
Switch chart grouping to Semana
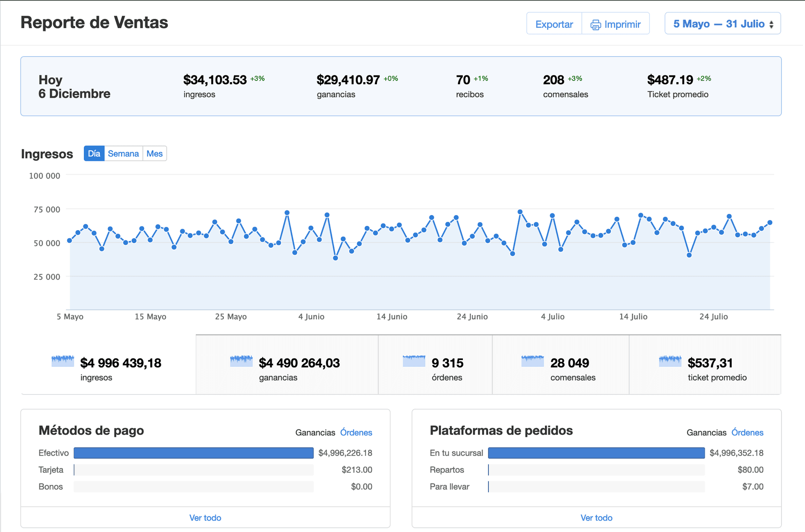[123, 153]
